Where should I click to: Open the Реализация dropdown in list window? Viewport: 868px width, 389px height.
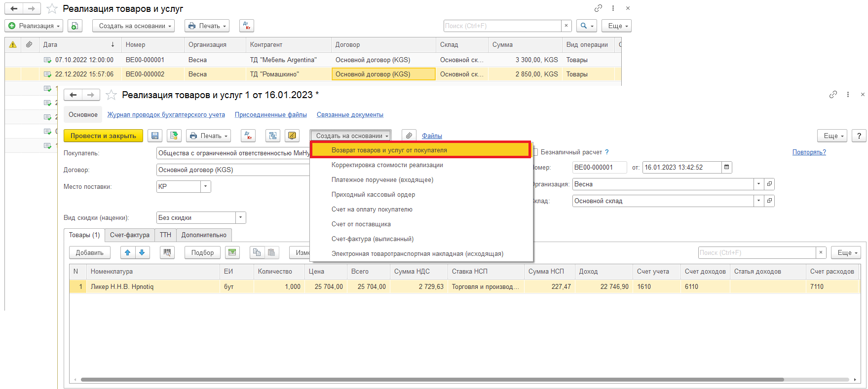coord(34,26)
